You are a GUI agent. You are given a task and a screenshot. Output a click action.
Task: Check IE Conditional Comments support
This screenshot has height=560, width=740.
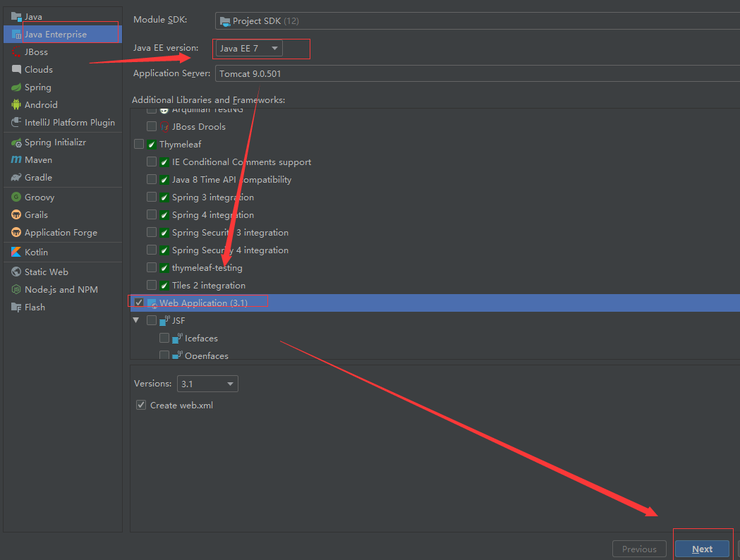click(x=152, y=162)
